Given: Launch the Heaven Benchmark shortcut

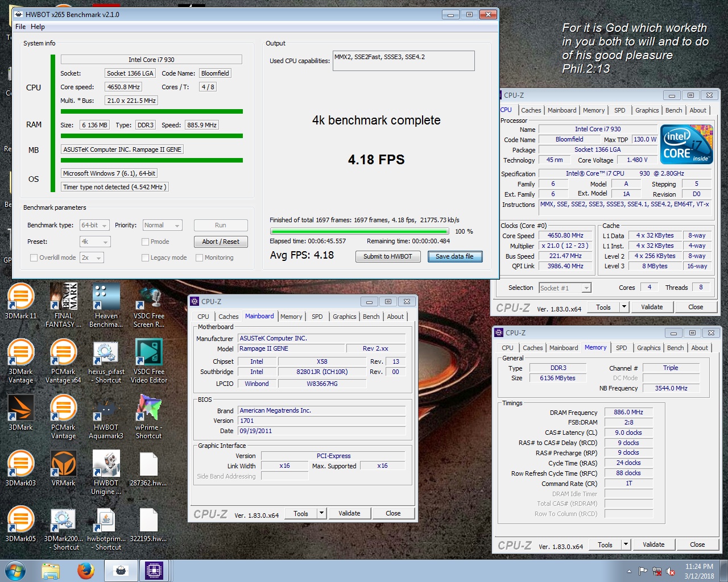Looking at the screenshot, I should [106, 305].
